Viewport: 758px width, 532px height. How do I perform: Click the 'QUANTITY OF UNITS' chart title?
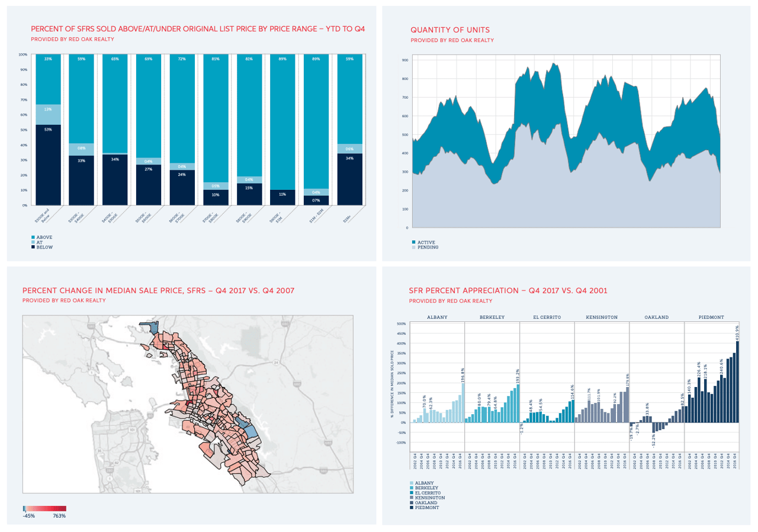[x=450, y=30]
